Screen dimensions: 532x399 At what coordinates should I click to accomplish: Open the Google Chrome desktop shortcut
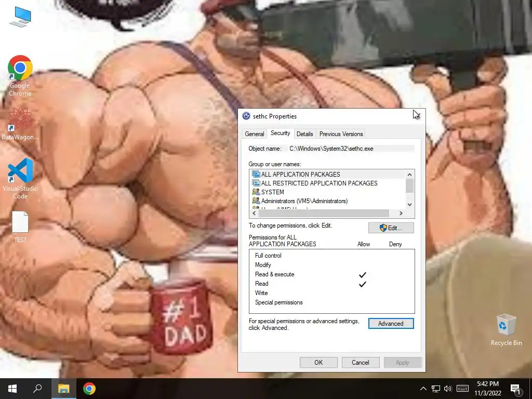(x=20, y=76)
